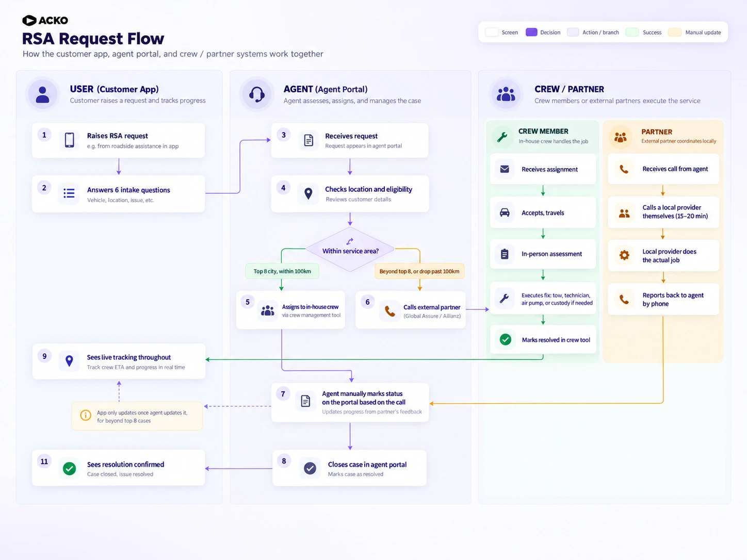Select the 'Beyond top 8, or drop past 100km' label
The width and height of the screenshot is (747, 560).
419,271
